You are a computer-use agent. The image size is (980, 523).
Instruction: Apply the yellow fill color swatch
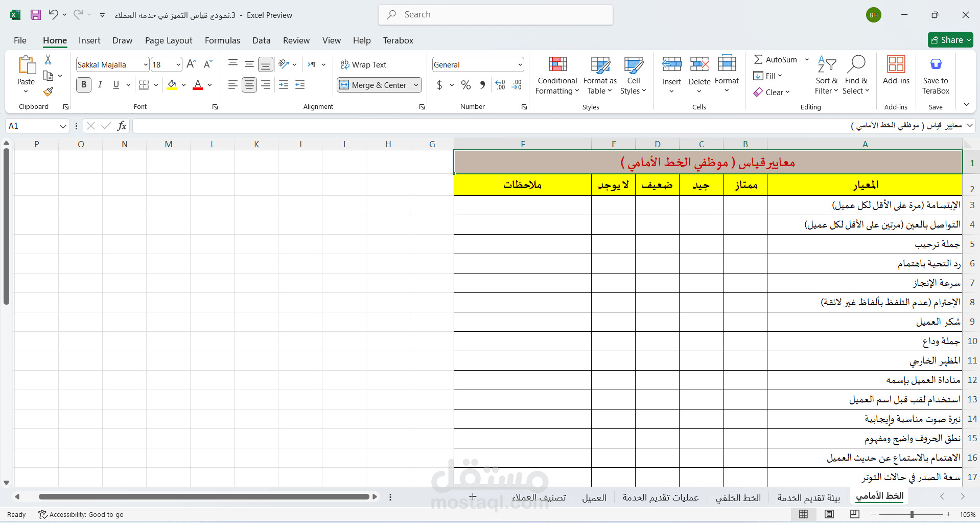pyautogui.click(x=172, y=85)
